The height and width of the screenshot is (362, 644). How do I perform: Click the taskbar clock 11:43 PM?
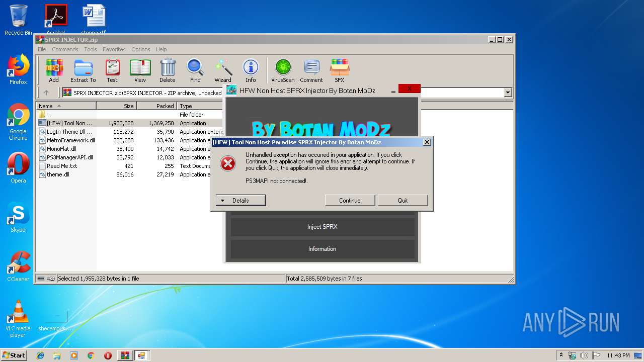click(618, 355)
